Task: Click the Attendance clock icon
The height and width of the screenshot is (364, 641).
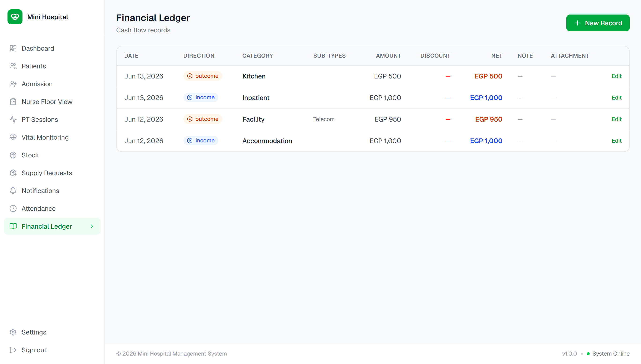Action: coord(13,208)
